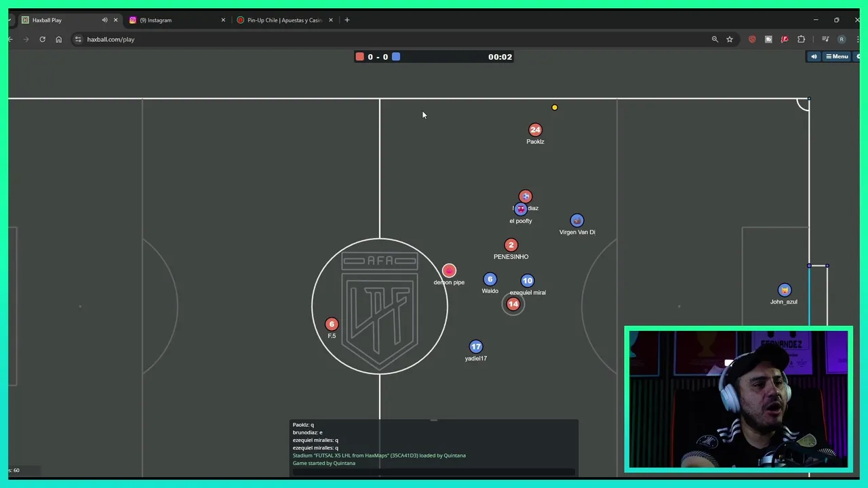
Task: Click blue player el poofty
Action: coord(520,209)
